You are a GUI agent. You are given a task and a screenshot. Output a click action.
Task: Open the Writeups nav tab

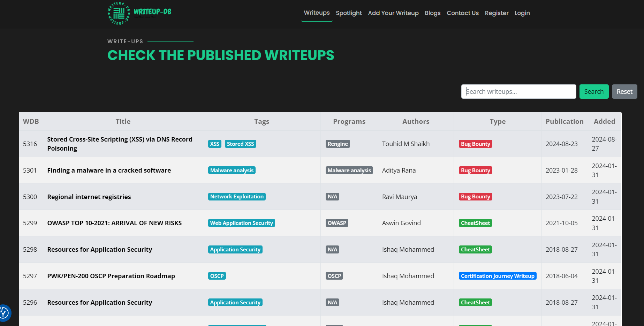tap(317, 13)
